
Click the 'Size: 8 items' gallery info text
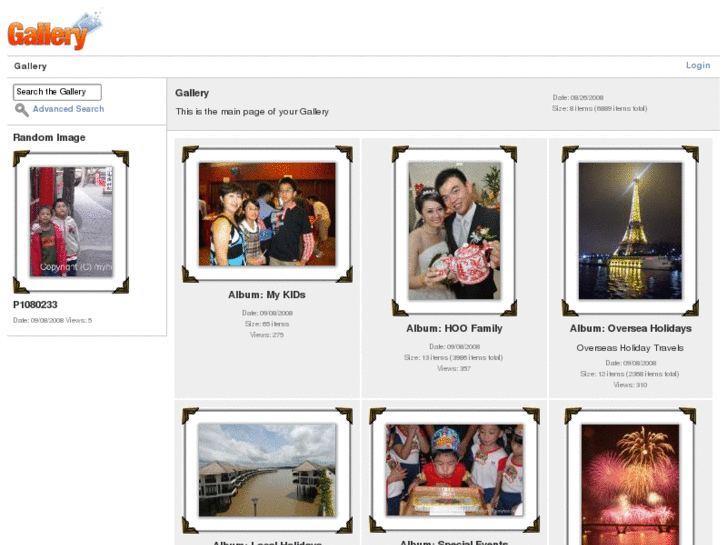pos(599,109)
